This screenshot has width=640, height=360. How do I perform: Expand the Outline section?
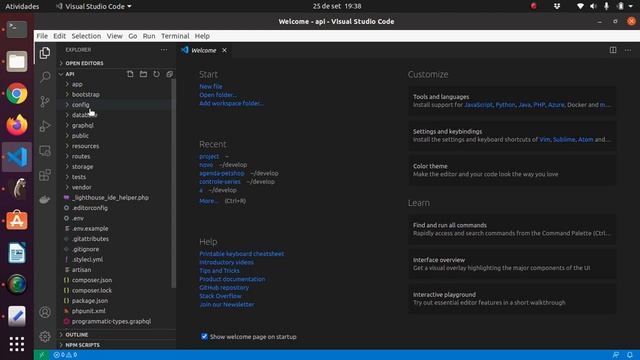[77, 334]
